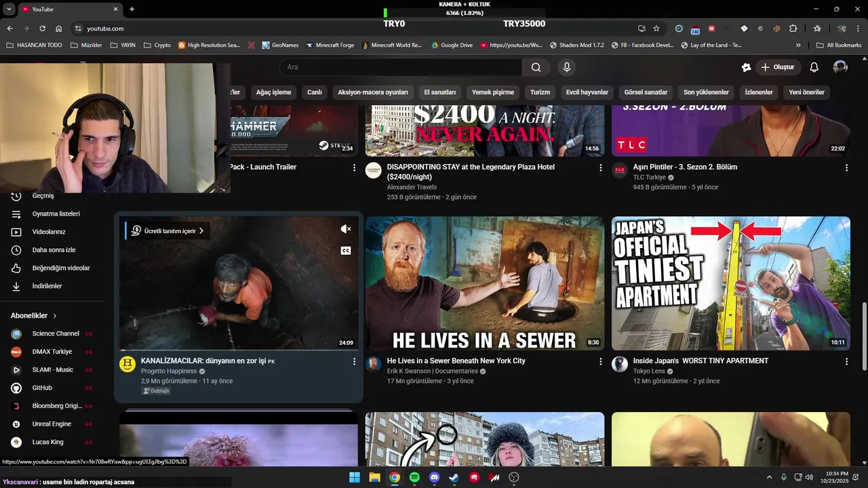Select the Yemek pişirme filter chip
Viewport: 868px width, 488px height.
pos(493,92)
